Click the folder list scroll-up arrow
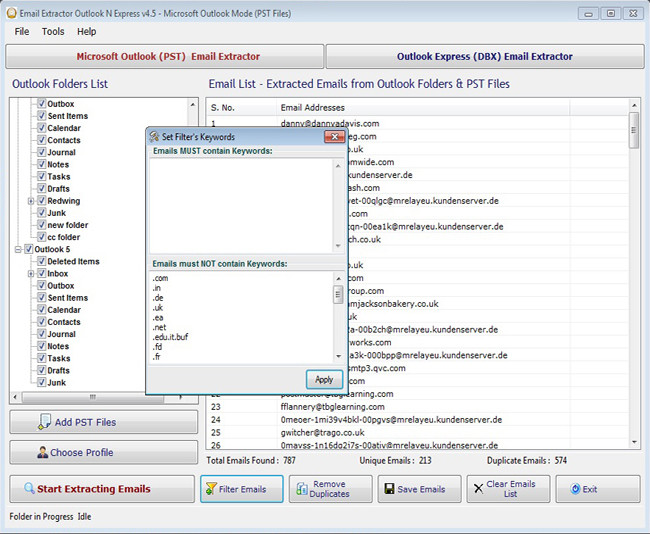This screenshot has width=650, height=534. coord(192,104)
